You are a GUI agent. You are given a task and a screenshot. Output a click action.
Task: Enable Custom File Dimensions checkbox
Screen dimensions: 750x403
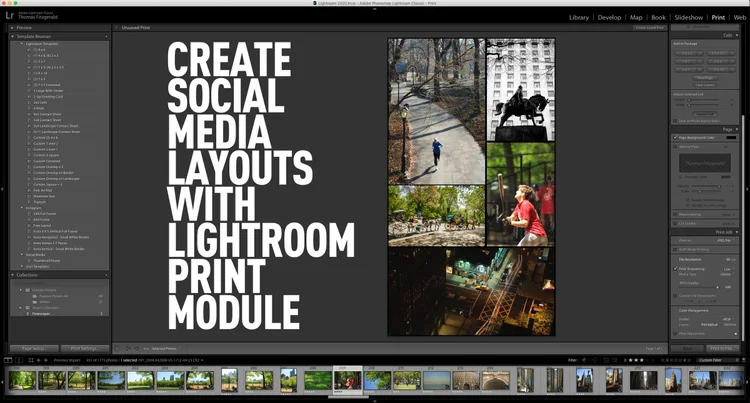click(x=675, y=296)
